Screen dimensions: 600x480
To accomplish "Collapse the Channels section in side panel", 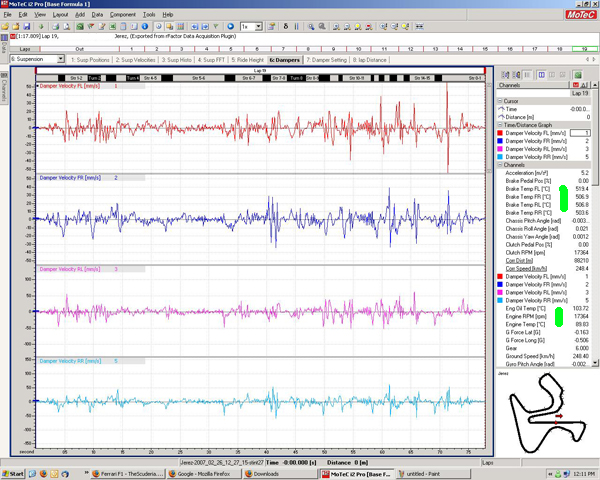I will pos(500,164).
